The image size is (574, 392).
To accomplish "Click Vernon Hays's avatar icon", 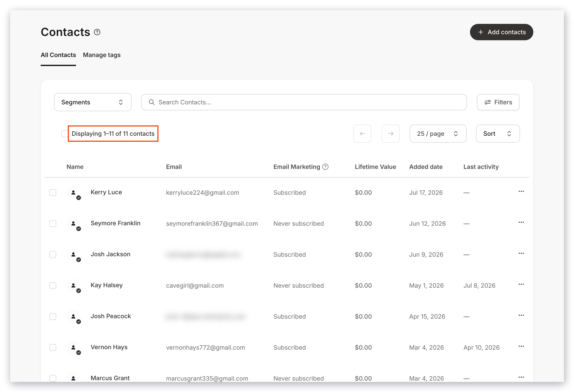I will point(73,347).
